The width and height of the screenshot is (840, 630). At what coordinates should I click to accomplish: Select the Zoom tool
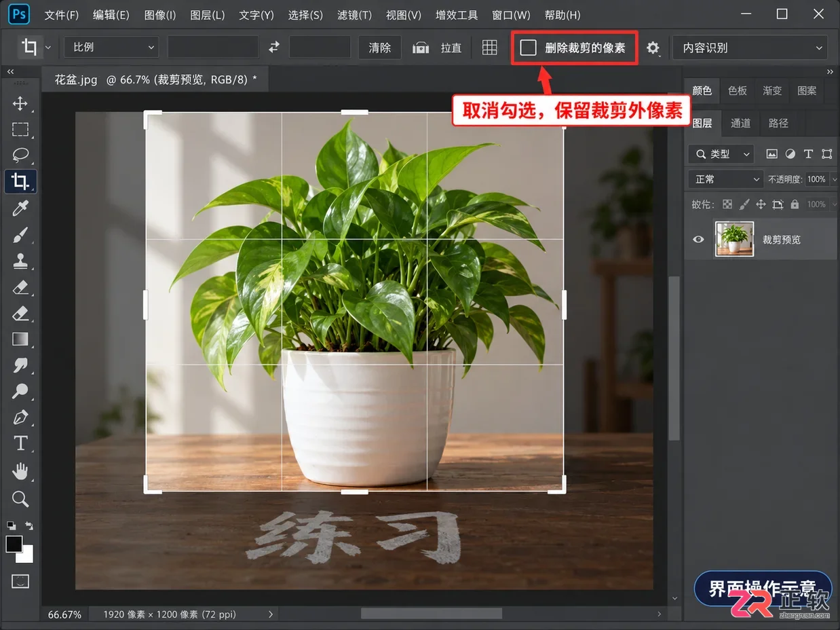(20, 499)
